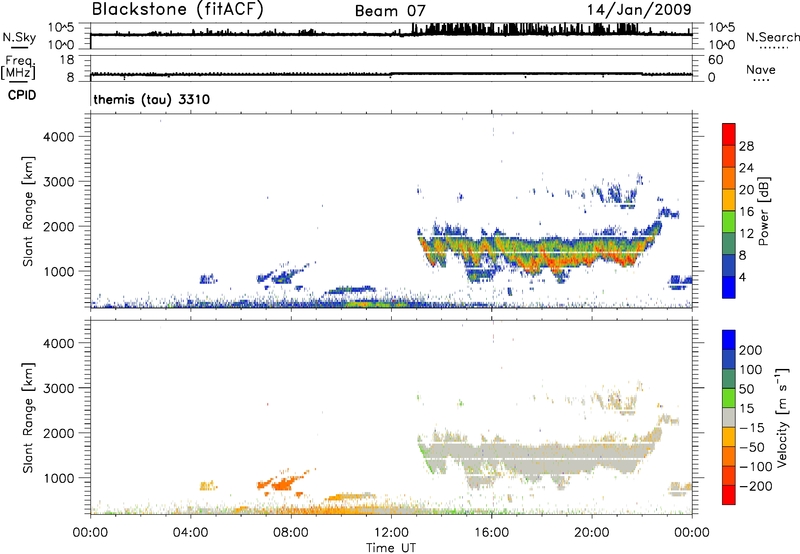Click the "16" tick on Power colorbar
The height and width of the screenshot is (554, 800).
[746, 212]
